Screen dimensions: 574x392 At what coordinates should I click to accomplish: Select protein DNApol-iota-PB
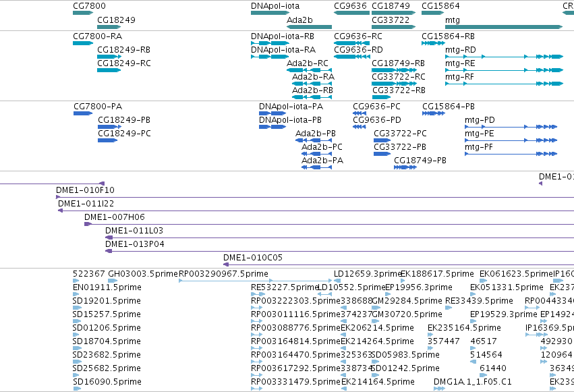pyautogui.click(x=272, y=127)
